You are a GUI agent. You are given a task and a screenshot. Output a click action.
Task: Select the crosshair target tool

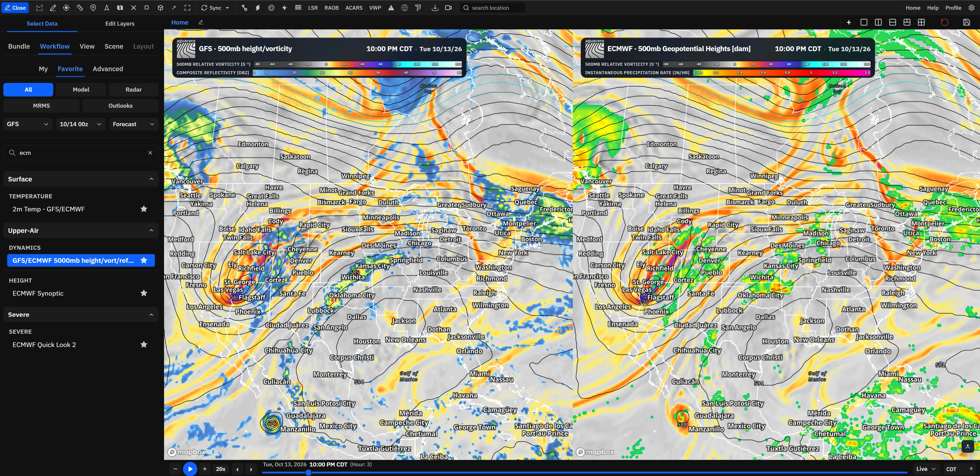click(66, 8)
